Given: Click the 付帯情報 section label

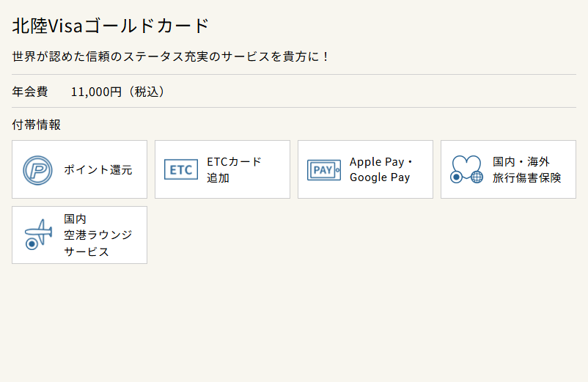Looking at the screenshot, I should [x=37, y=125].
